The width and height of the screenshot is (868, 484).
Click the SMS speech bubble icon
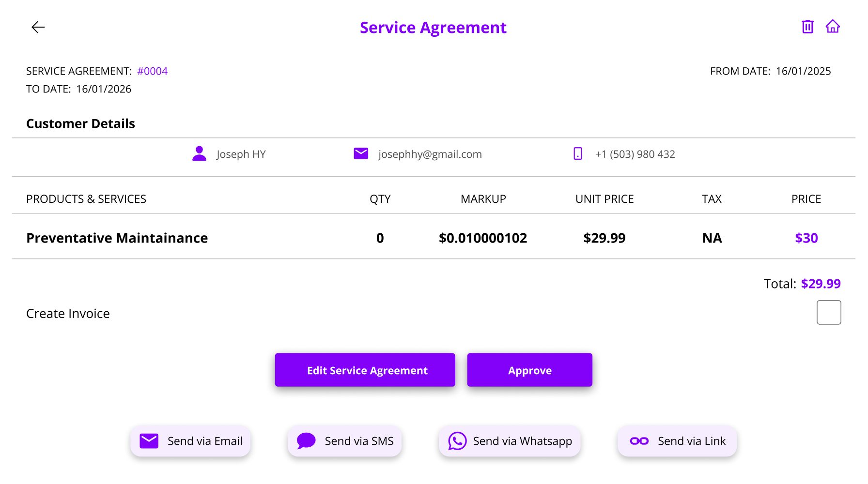pyautogui.click(x=306, y=441)
